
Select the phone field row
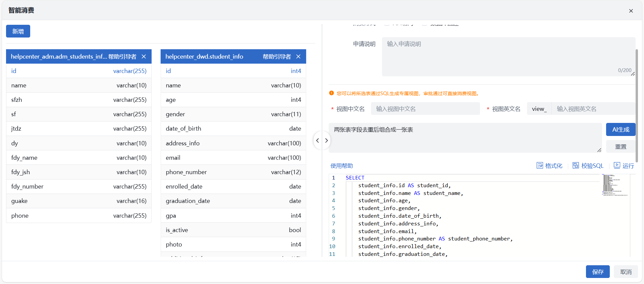coord(79,216)
